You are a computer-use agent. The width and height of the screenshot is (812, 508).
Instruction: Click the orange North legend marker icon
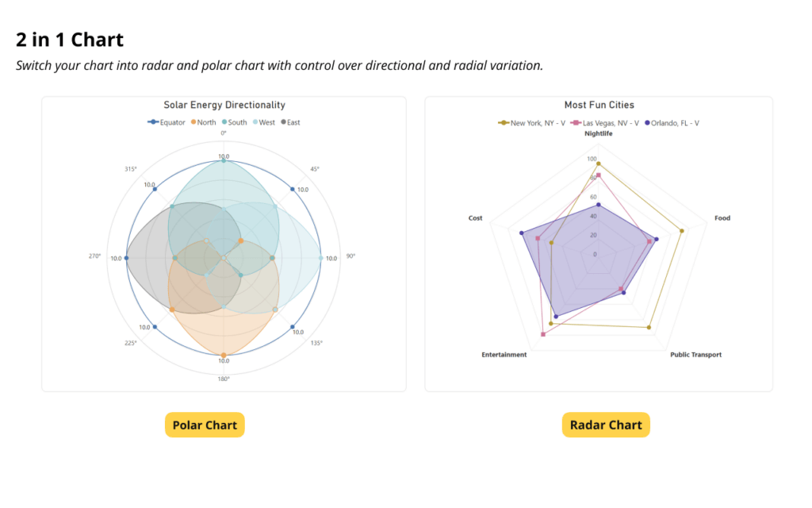[x=193, y=122]
